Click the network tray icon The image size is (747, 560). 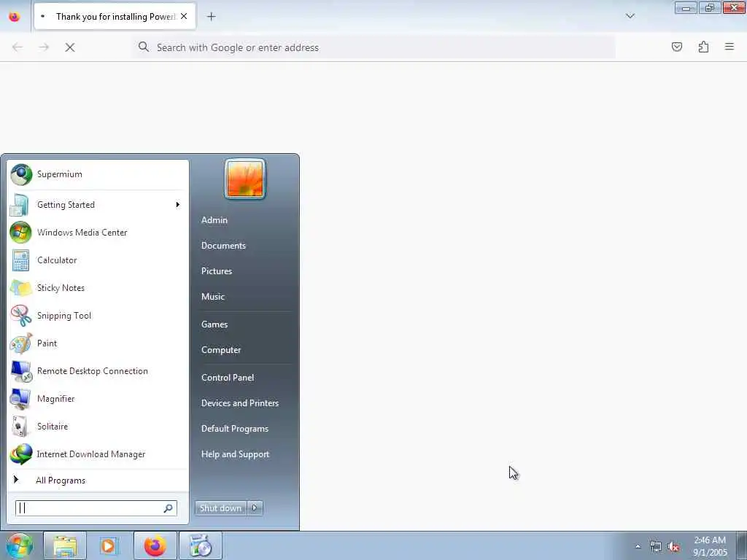pos(656,546)
